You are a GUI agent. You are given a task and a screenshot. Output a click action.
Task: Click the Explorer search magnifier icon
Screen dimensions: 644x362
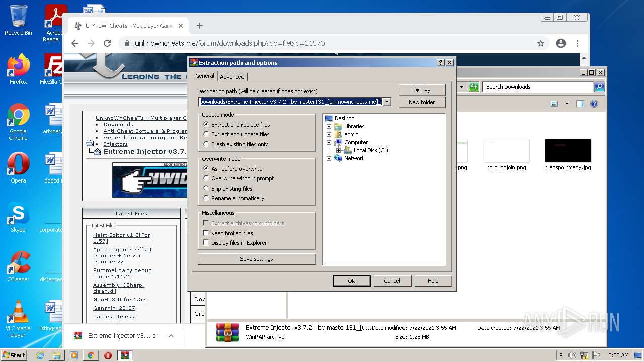click(599, 87)
